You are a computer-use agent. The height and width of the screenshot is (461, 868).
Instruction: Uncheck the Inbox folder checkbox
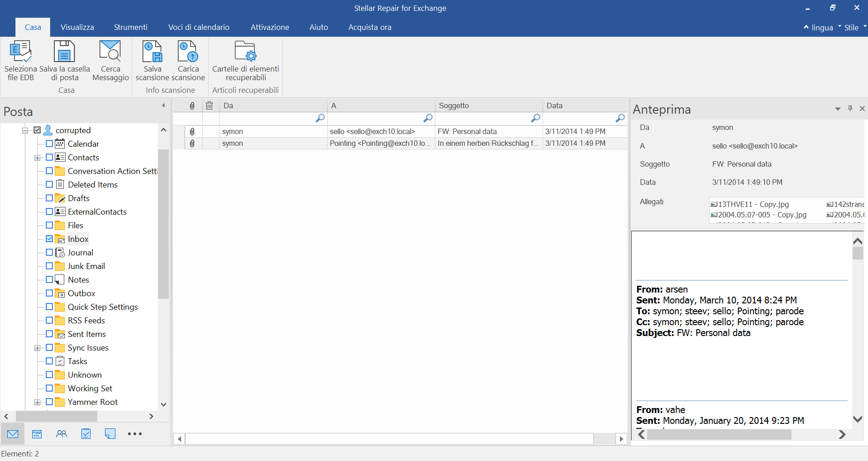49,239
